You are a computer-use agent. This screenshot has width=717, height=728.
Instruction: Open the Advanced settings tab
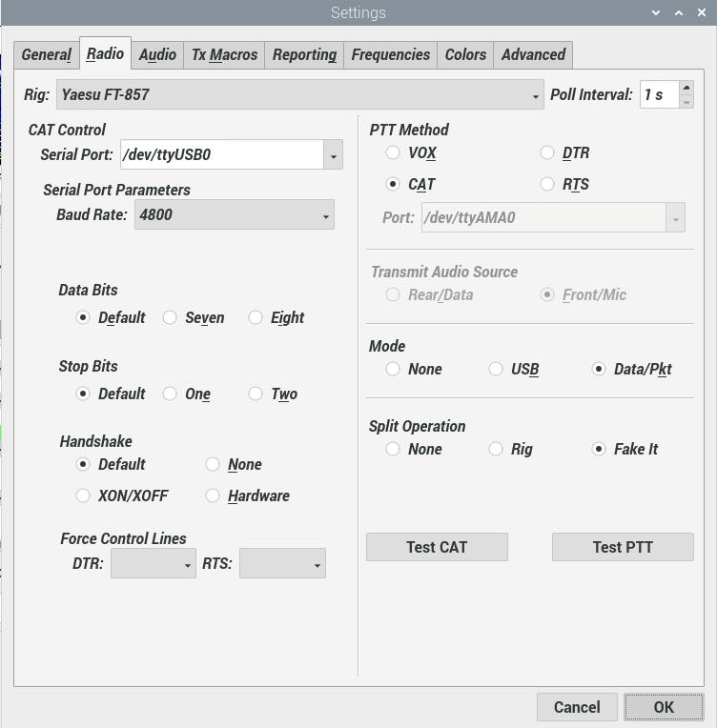(533, 54)
